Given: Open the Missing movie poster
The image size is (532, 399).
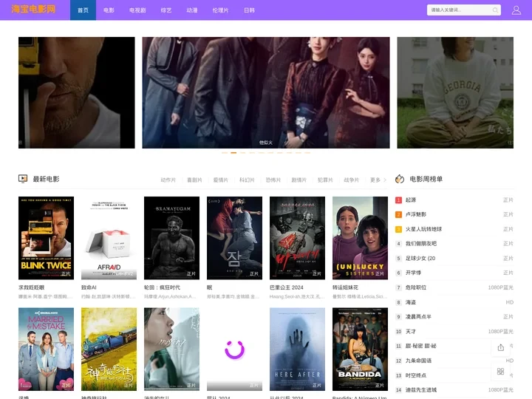Looking at the screenshot, I should click(171, 349).
